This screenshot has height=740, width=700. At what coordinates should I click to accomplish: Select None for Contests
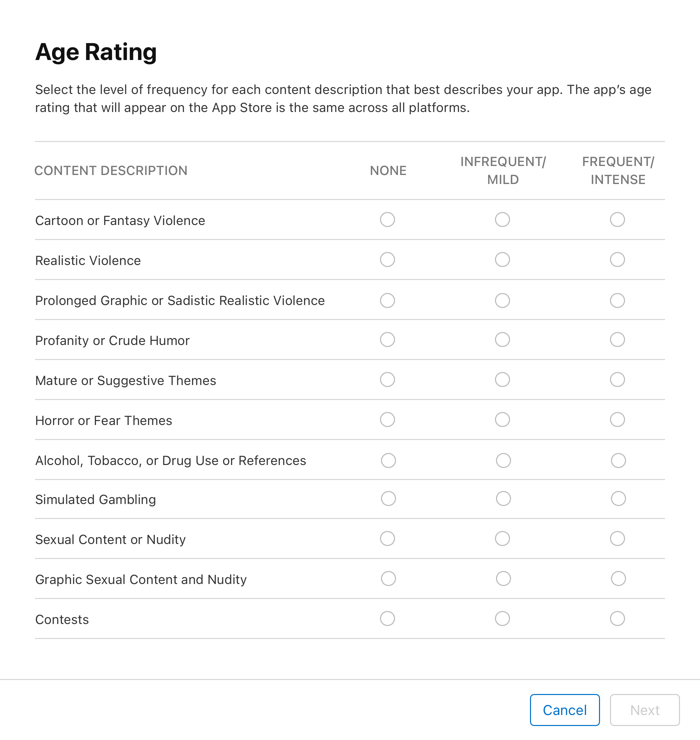(387, 618)
